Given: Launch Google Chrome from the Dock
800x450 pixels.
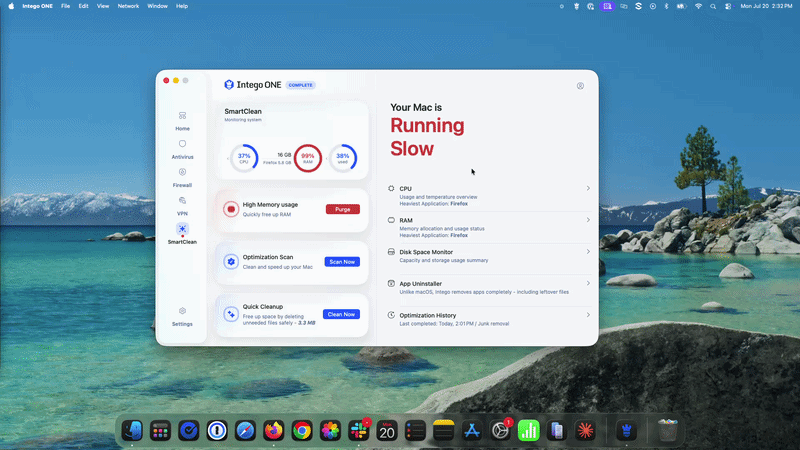Looking at the screenshot, I should [302, 431].
